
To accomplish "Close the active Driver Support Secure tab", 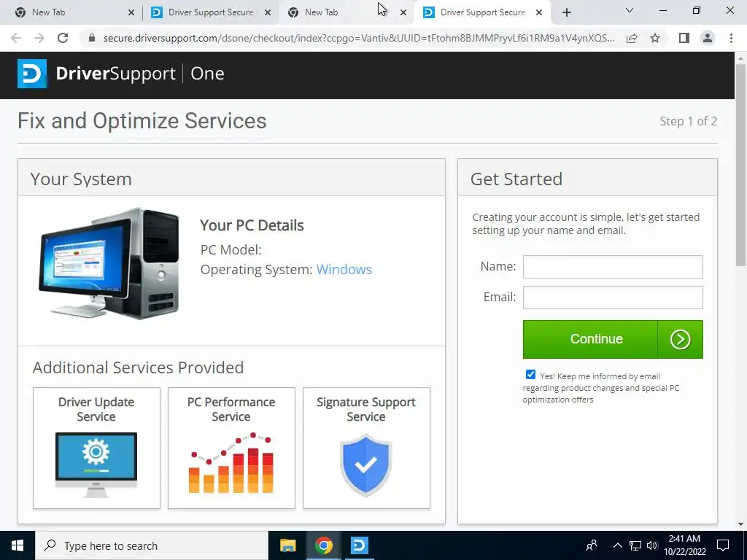I will pyautogui.click(x=539, y=12).
